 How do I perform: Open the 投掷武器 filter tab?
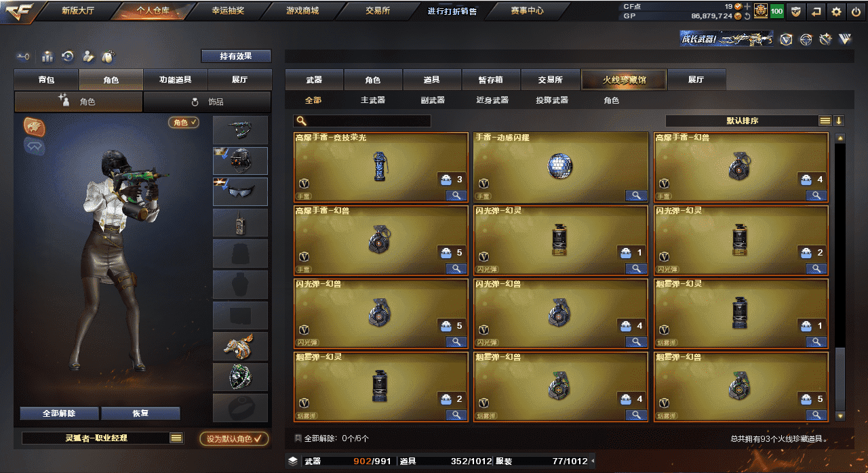coord(552,100)
